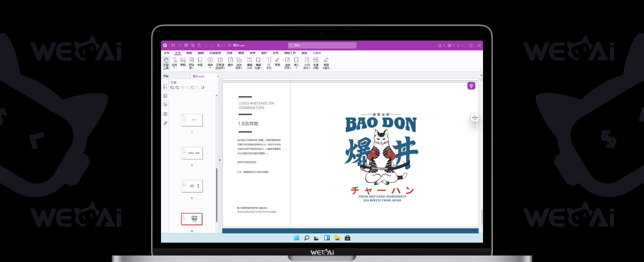This screenshot has height=262, width=644.
Task: Open the Pages thumbnails panel icon in sidebar
Action: (x=165, y=96)
